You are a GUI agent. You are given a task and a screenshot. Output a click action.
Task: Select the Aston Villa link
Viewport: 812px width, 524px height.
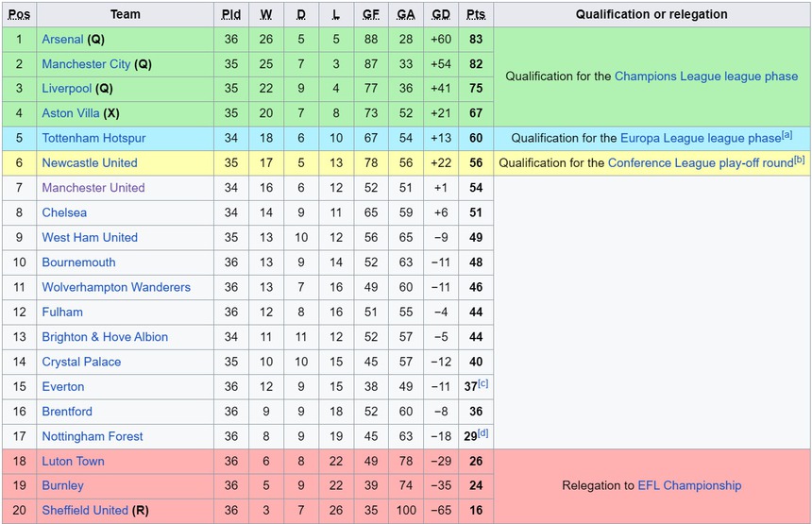point(70,113)
